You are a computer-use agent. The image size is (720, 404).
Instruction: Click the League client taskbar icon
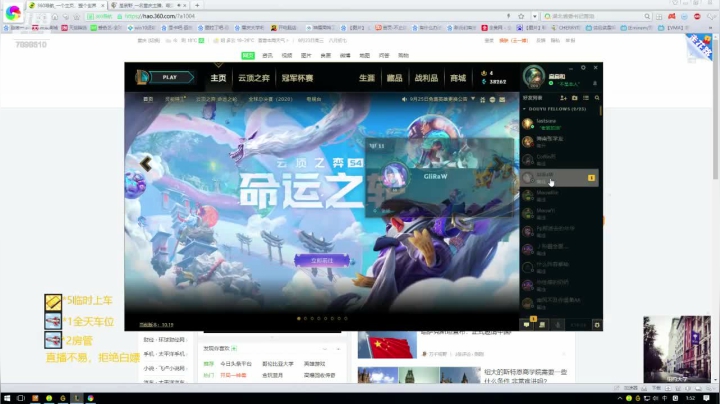[77, 398]
